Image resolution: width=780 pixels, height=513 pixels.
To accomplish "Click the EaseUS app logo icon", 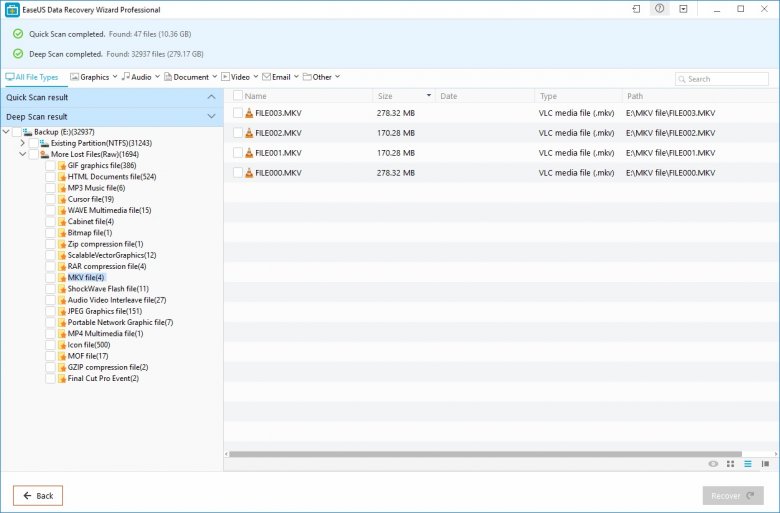I will point(11,9).
